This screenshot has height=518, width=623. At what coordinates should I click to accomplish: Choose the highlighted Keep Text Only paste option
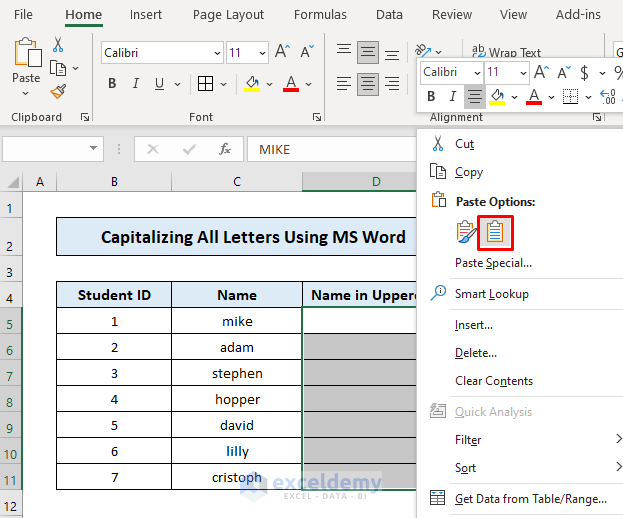tap(494, 232)
